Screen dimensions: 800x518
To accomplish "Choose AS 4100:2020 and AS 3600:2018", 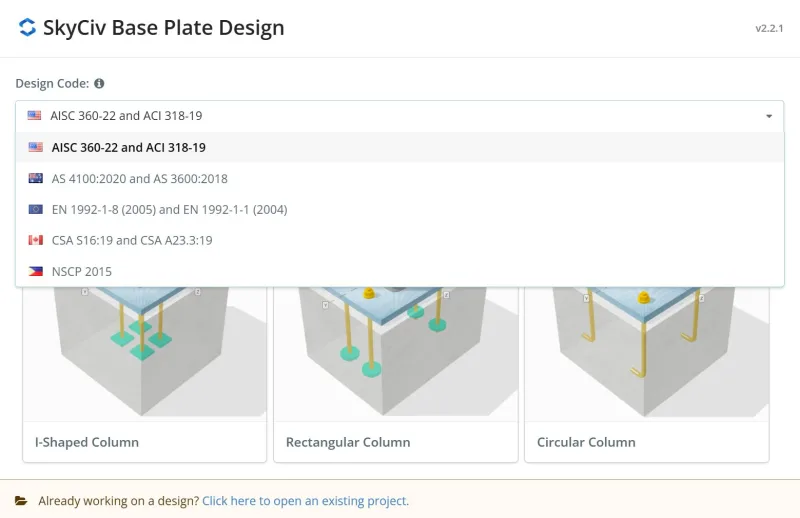I will 139,179.
